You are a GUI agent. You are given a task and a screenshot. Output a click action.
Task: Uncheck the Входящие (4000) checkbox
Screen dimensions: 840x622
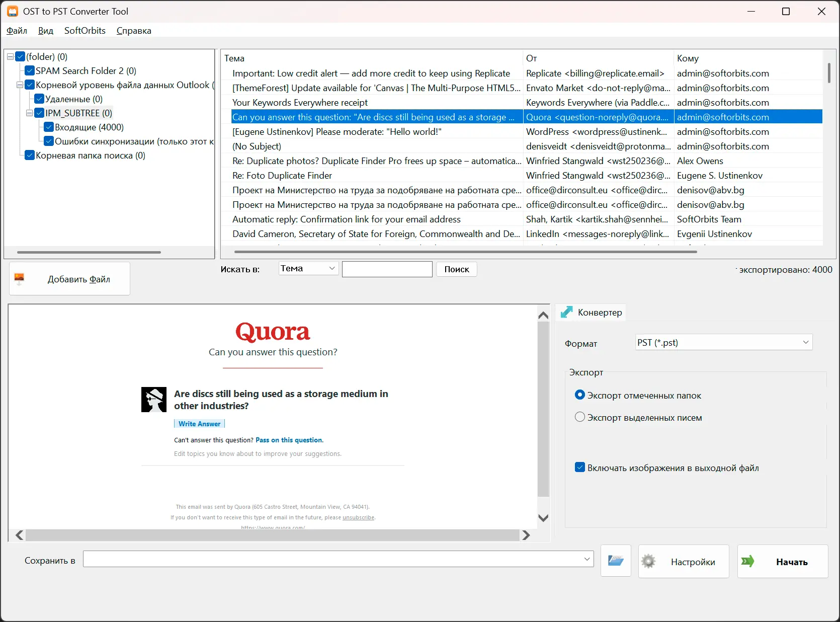(x=49, y=127)
